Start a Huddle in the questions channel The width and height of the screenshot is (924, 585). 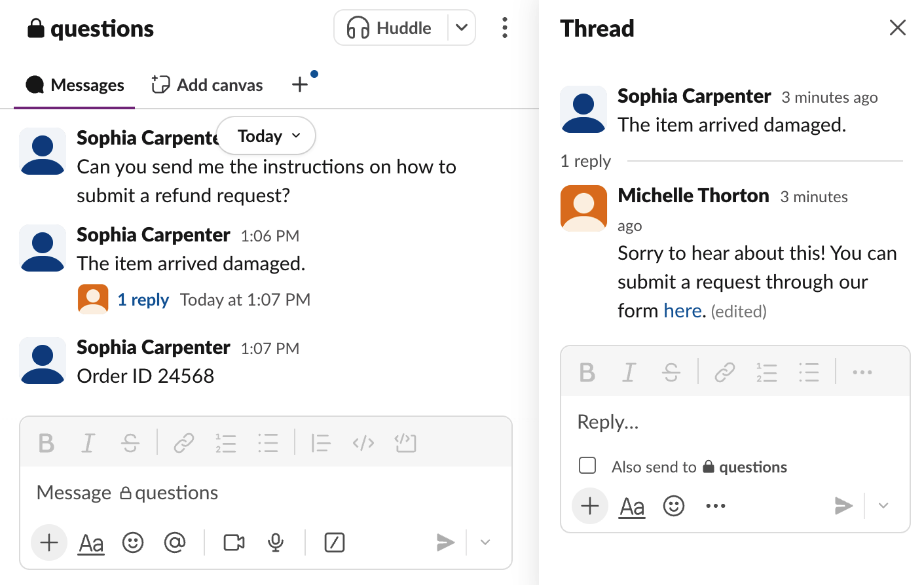tap(390, 28)
